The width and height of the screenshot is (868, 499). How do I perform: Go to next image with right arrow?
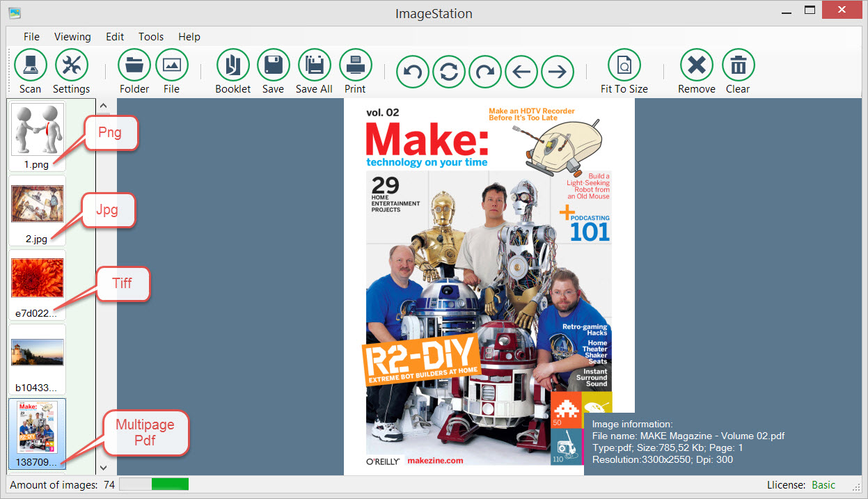(558, 71)
